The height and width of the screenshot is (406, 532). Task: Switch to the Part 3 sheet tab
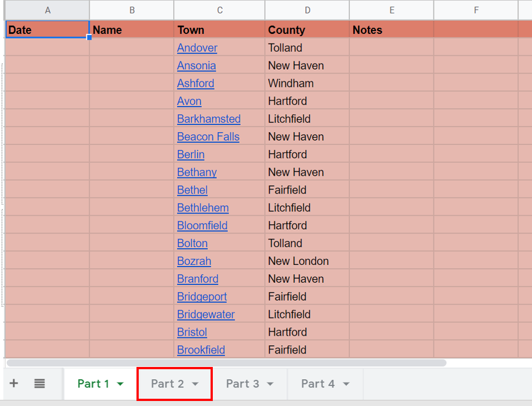pyautogui.click(x=242, y=384)
